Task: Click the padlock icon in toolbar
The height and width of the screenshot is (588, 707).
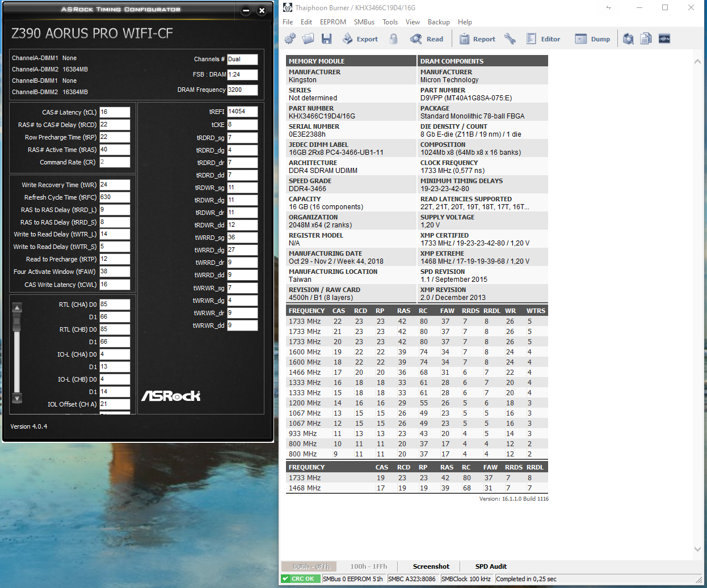Action: (394, 39)
